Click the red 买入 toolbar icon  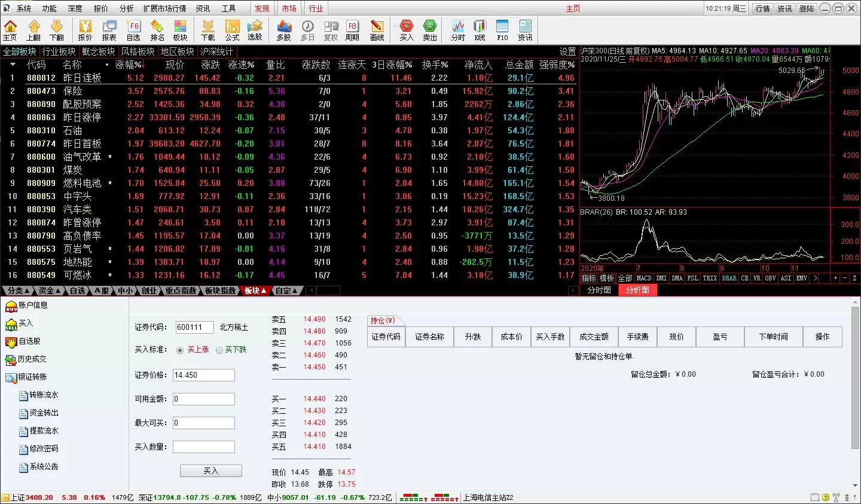pos(407,30)
